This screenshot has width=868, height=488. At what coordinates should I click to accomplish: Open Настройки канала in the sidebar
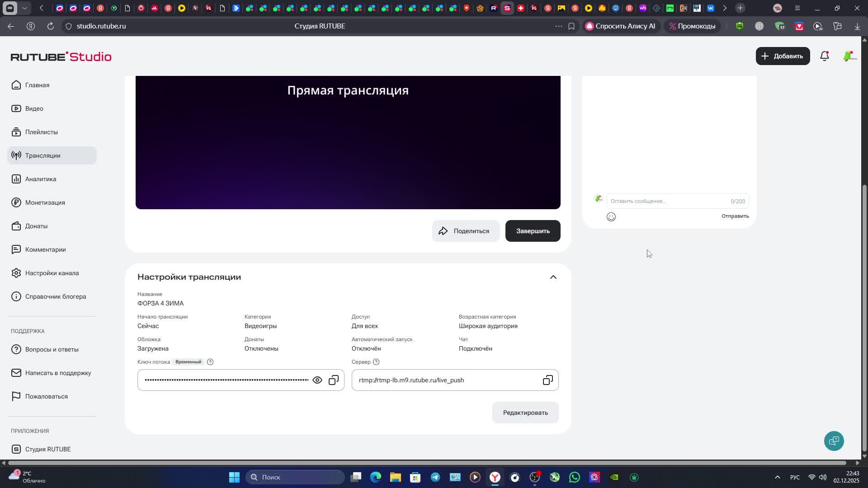(x=52, y=273)
